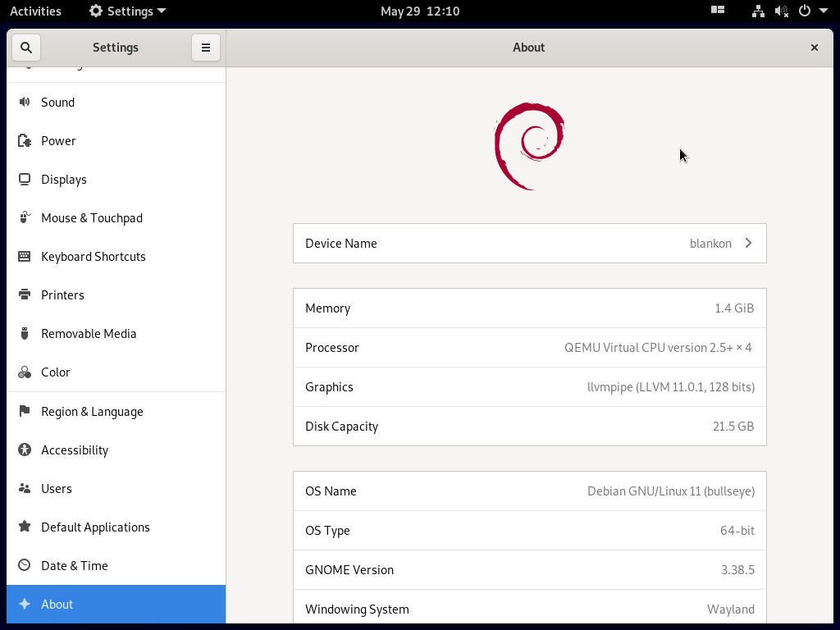Viewport: 840px width, 630px height.
Task: Open the hamburger menu in Settings header
Action: (x=206, y=48)
